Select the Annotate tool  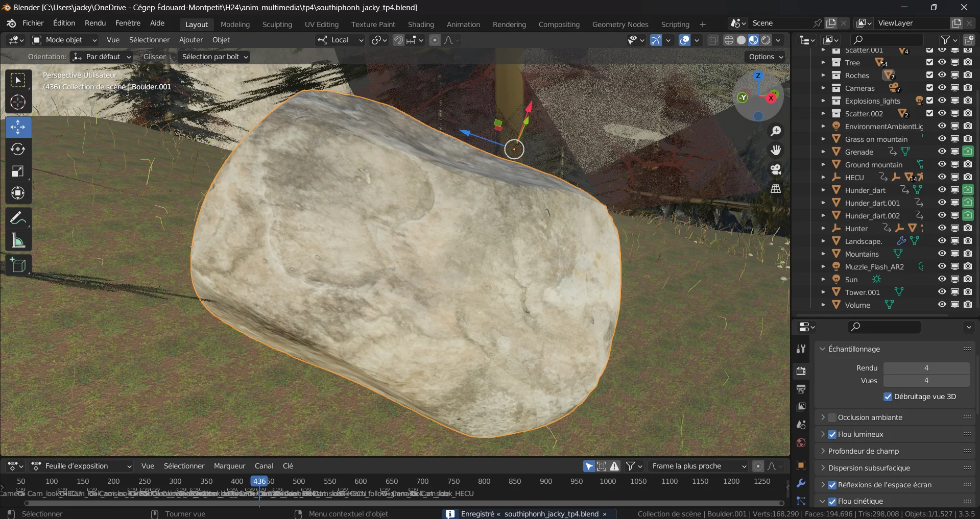[18, 218]
